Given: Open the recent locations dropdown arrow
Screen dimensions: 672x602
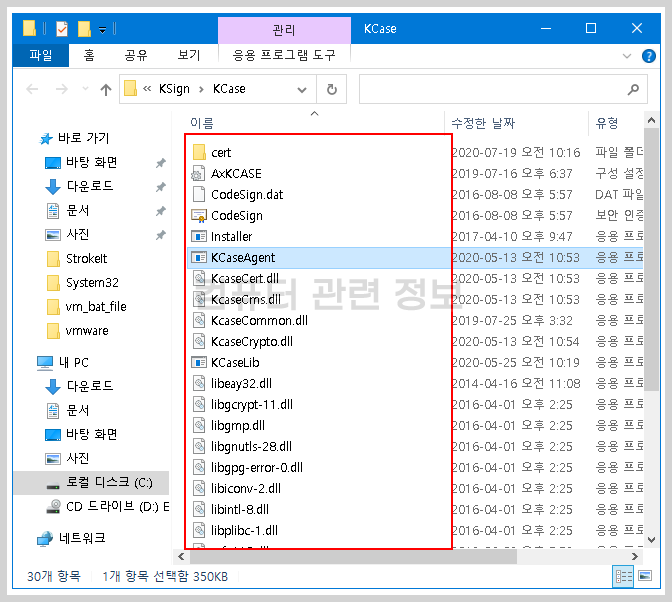Looking at the screenshot, I should tap(85, 89).
